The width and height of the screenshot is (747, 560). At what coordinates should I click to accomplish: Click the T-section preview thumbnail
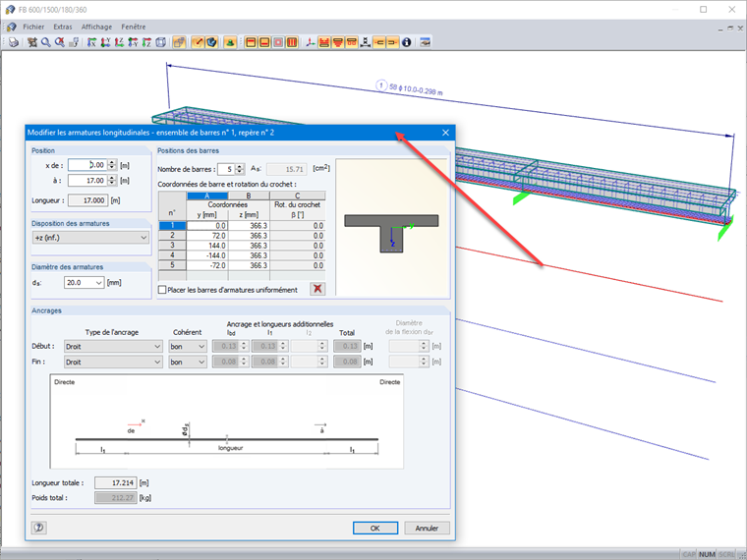(x=391, y=228)
